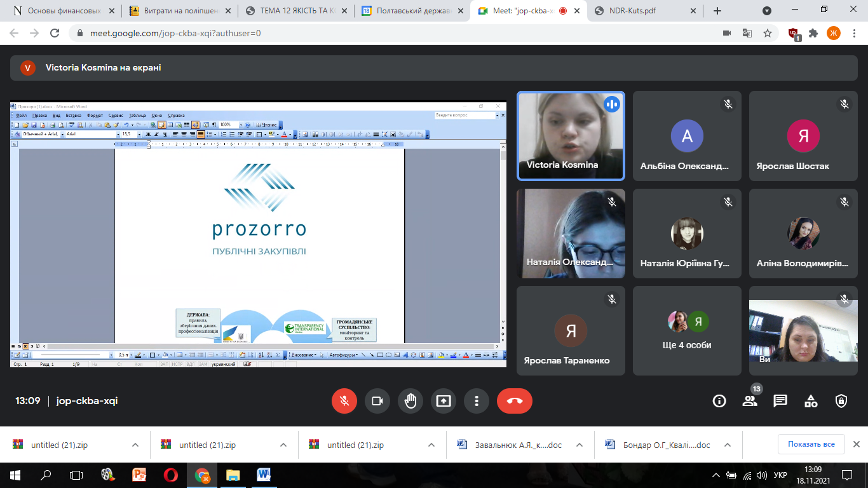The width and height of the screenshot is (868, 488).
Task: Click camera permission icon in address bar
Action: click(x=727, y=33)
